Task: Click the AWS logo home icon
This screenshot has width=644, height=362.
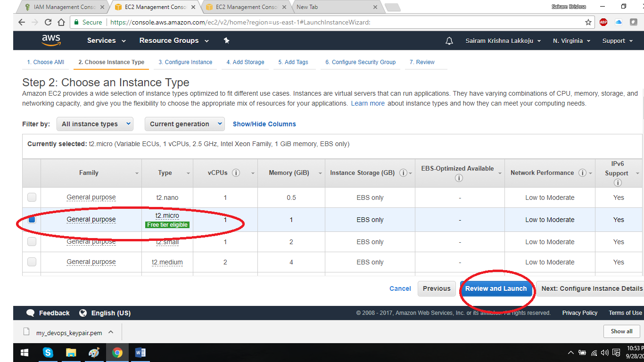Action: coord(51,41)
